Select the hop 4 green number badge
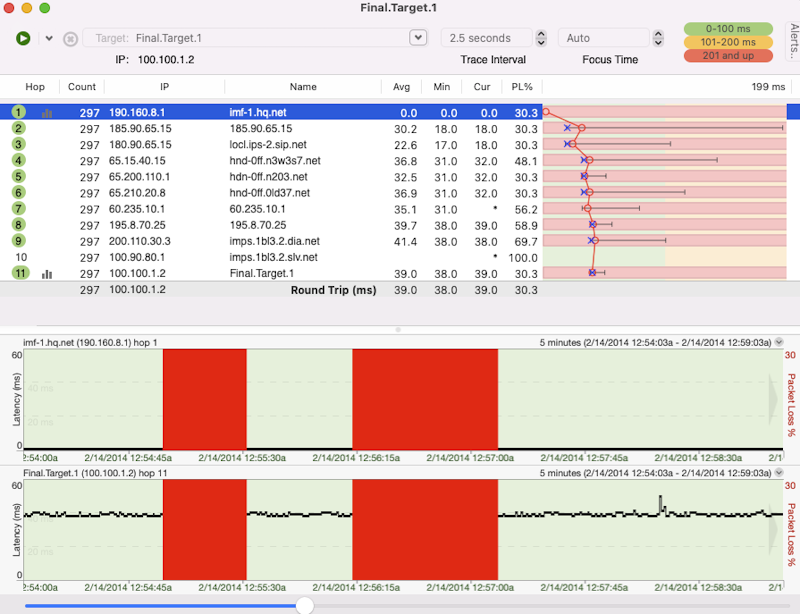800x614 pixels. (x=19, y=160)
